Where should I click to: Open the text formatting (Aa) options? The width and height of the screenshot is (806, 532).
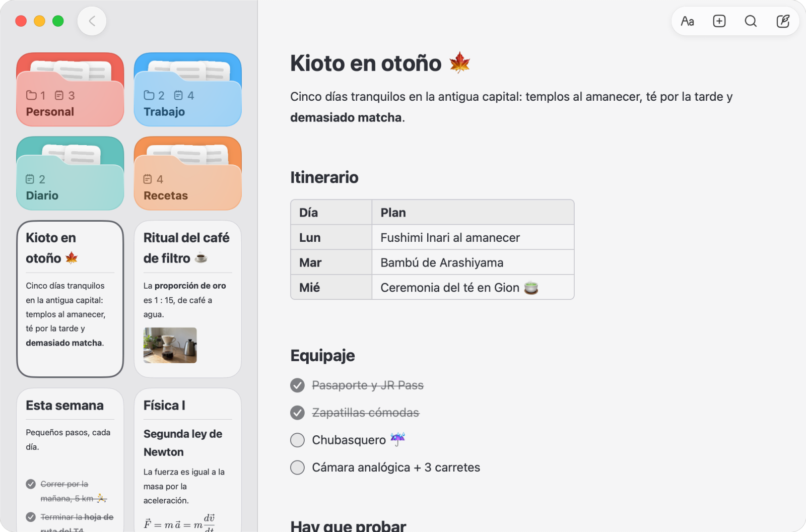point(687,21)
